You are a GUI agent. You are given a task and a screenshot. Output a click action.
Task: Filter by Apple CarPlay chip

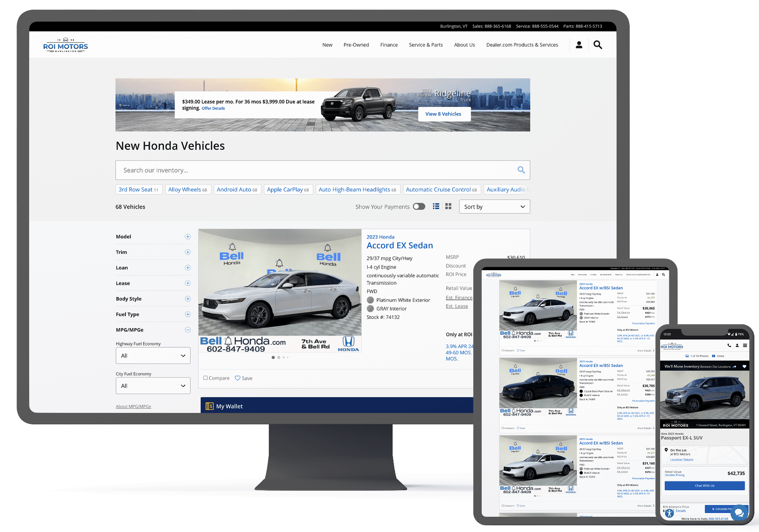(288, 190)
